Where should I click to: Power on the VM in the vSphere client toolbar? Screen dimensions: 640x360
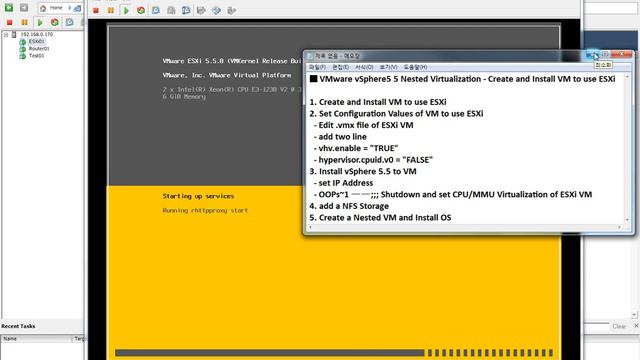click(40, 22)
